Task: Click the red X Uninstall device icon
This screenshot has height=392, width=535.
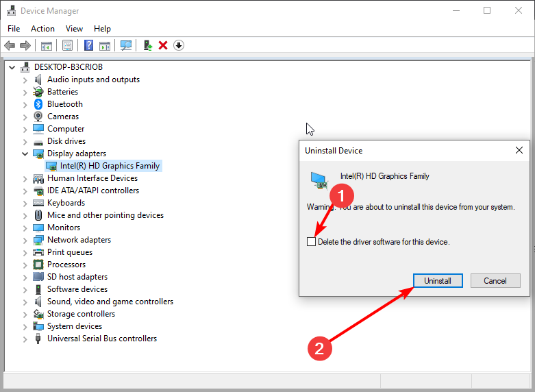Action: (x=163, y=45)
